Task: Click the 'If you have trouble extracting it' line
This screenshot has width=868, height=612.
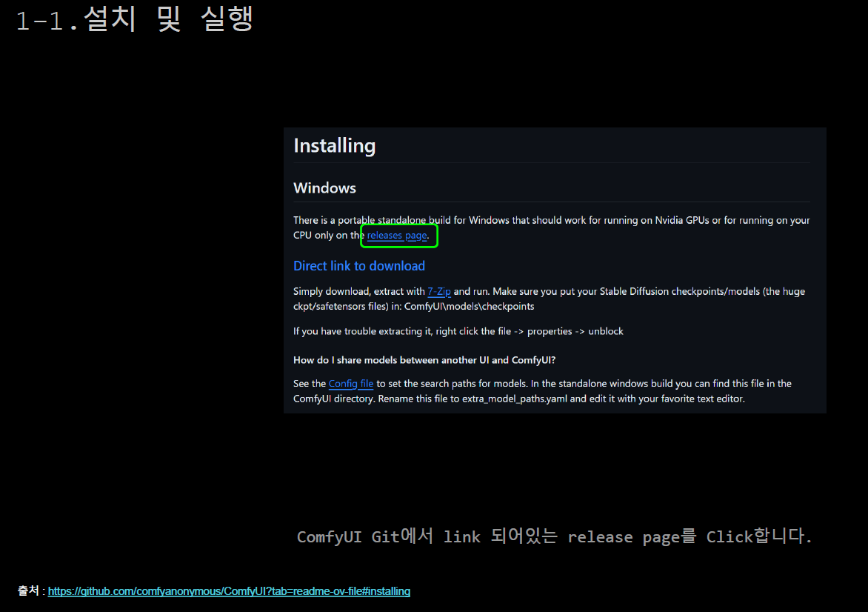Action: click(x=458, y=331)
